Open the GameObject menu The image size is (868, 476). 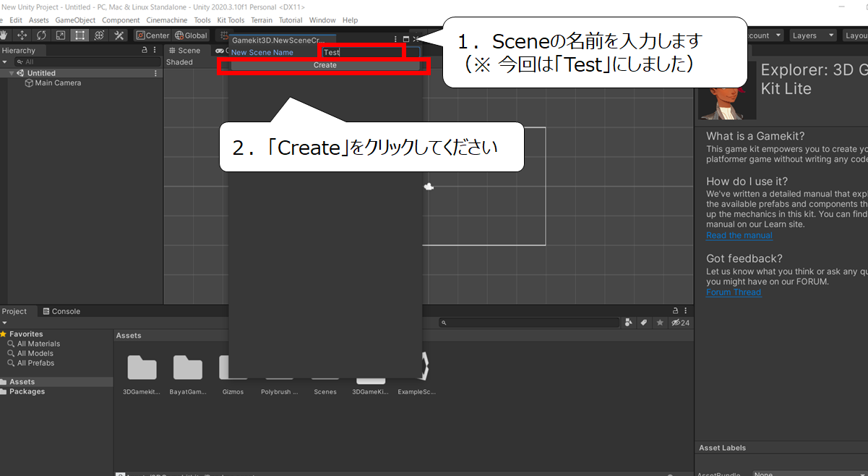click(75, 20)
